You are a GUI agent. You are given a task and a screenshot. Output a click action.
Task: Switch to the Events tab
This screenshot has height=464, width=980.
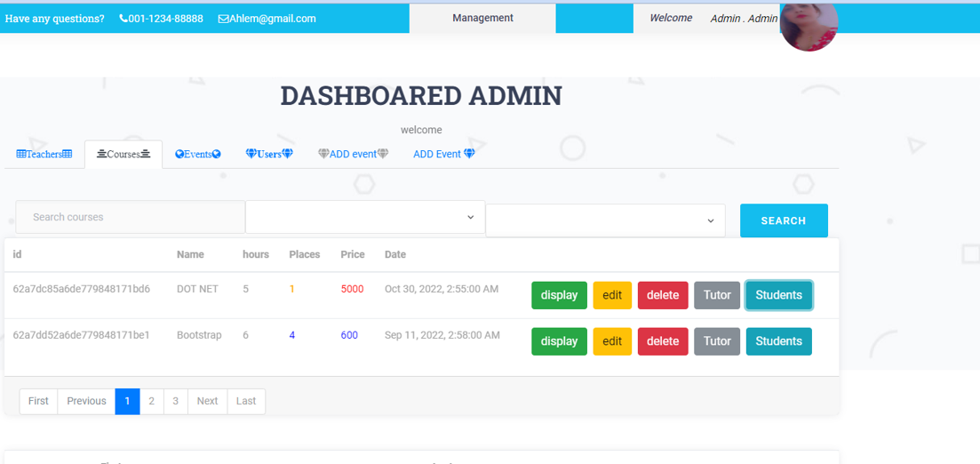tap(197, 155)
